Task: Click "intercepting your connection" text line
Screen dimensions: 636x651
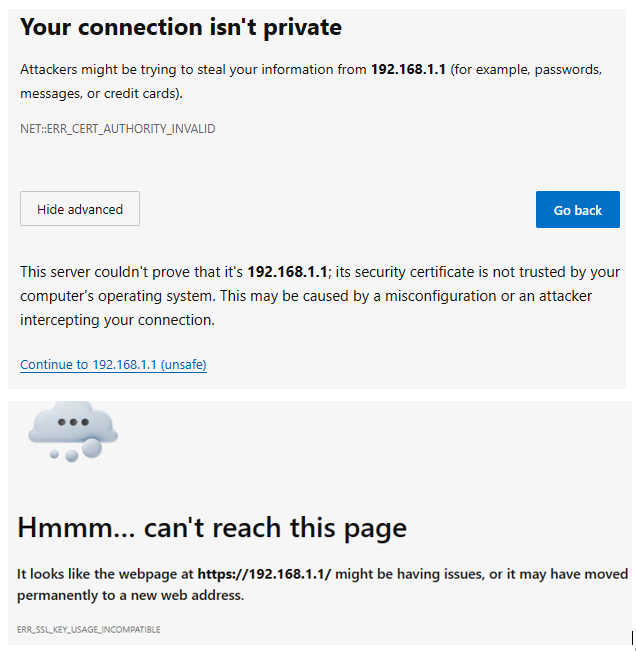Action: coord(117,320)
